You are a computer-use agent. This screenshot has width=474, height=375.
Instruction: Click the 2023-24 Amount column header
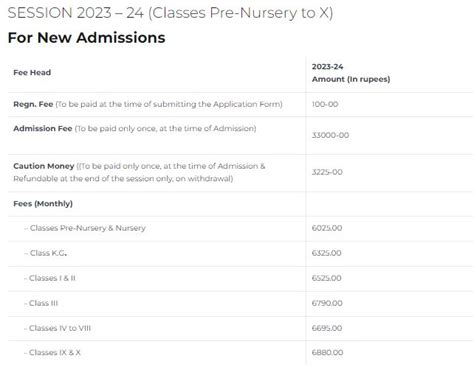click(351, 73)
